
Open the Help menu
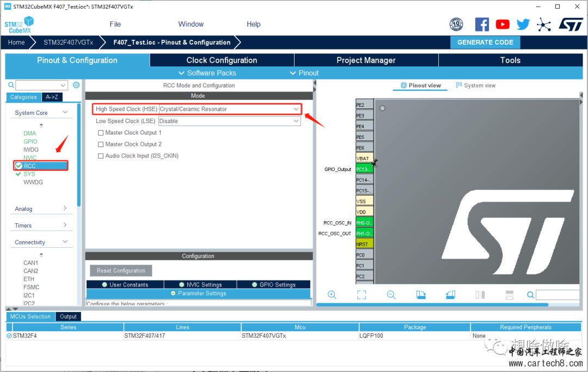click(254, 24)
